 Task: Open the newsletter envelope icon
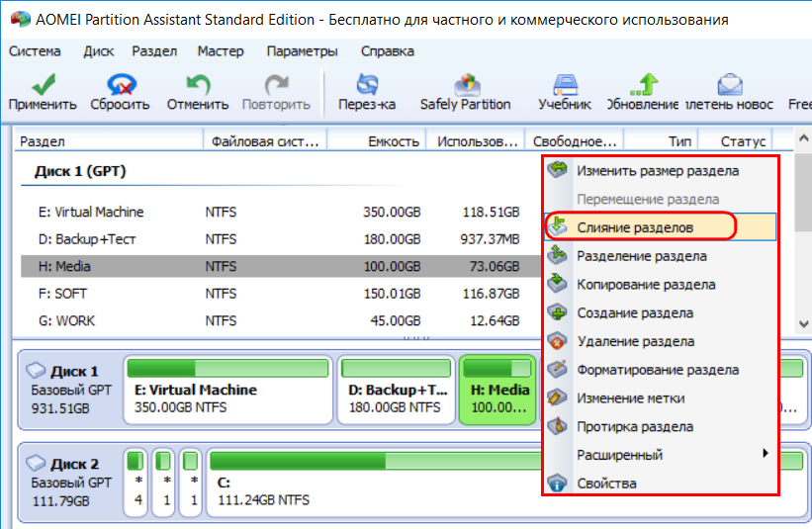click(x=729, y=84)
